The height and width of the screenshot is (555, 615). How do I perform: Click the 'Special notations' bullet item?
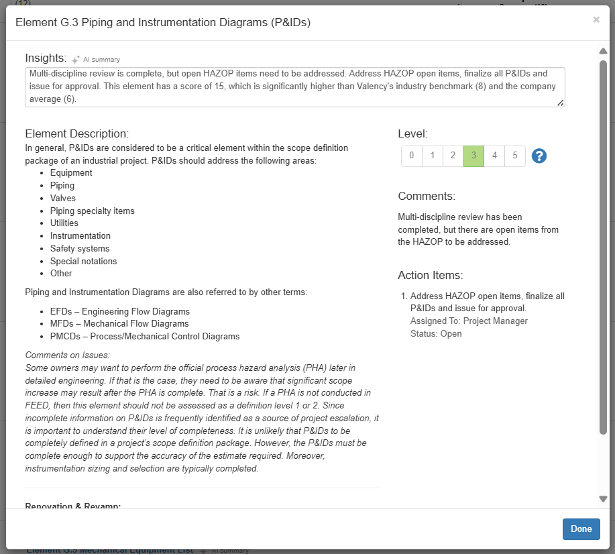coord(84,261)
